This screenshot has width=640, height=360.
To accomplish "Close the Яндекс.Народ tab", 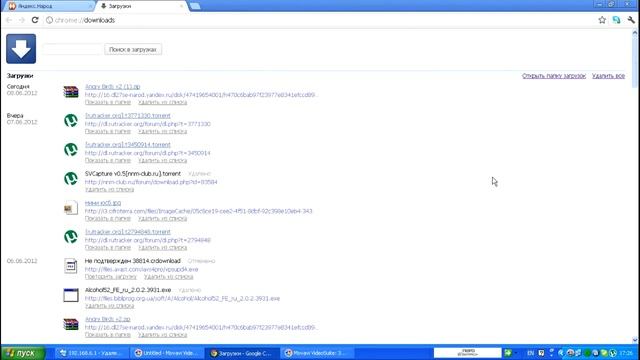I will point(90,6).
